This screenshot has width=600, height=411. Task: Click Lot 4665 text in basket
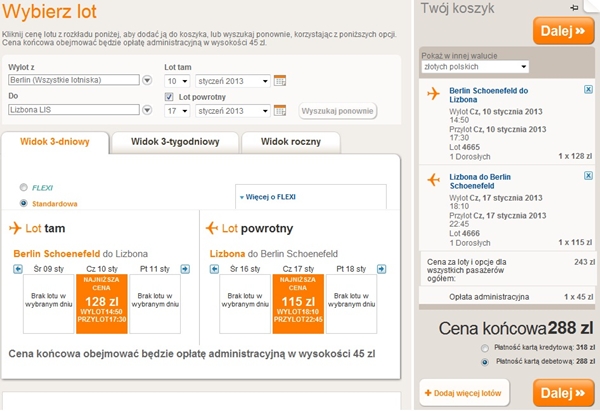465,147
